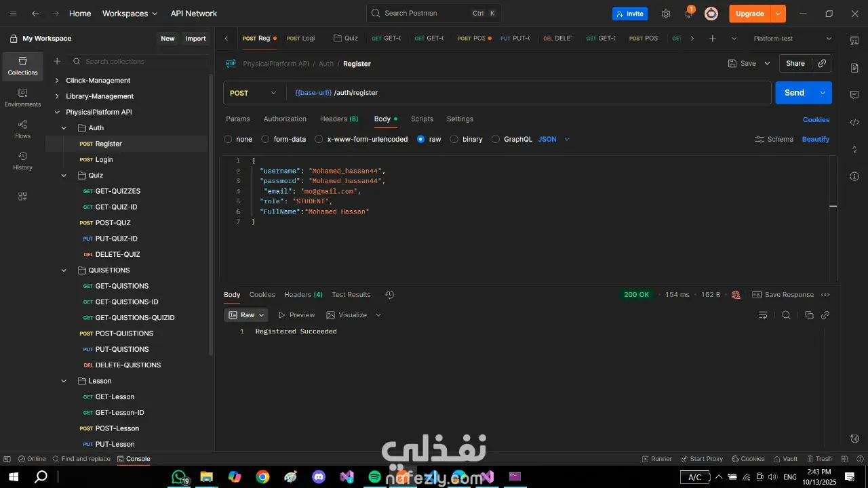
Task: Switch to the Scripts tab
Action: pyautogui.click(x=422, y=119)
